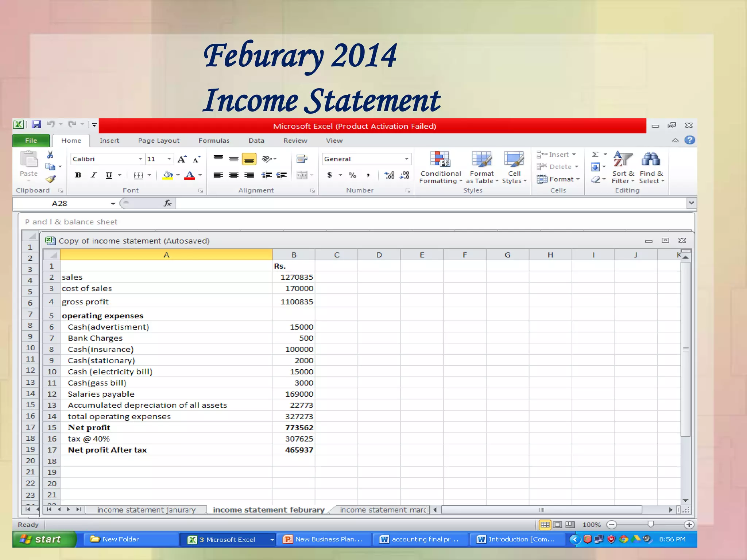
Task: Toggle Middle Align vertical alignment
Action: tap(234, 159)
